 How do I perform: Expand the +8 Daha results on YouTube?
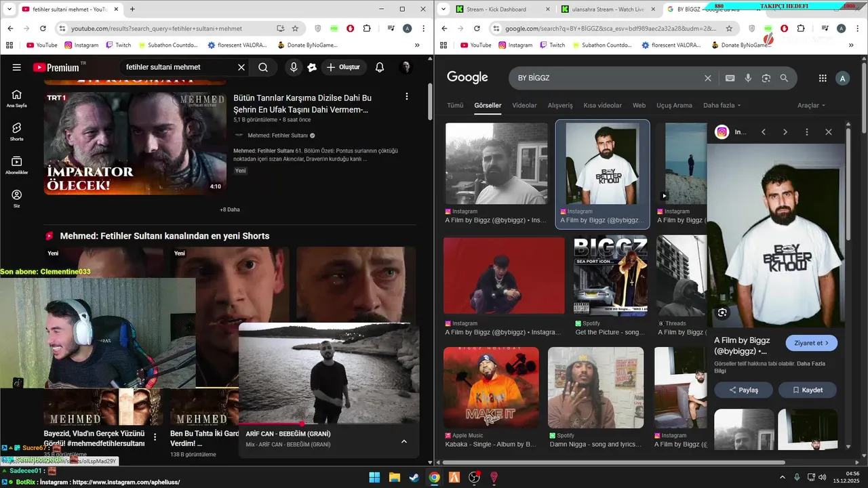coord(230,209)
